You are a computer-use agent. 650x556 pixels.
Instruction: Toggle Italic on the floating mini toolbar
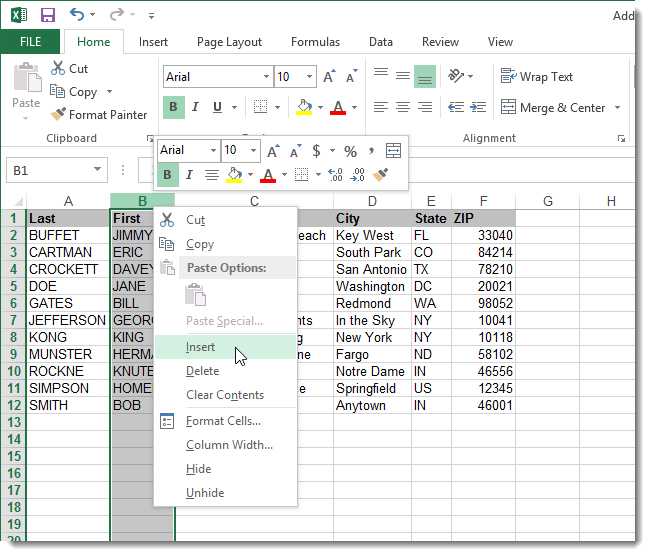pyautogui.click(x=189, y=175)
